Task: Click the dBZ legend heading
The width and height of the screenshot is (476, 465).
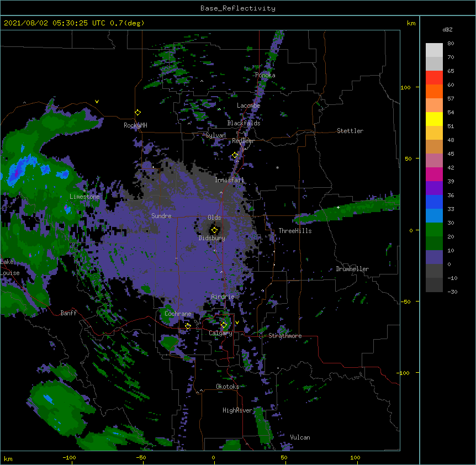Action: pyautogui.click(x=447, y=29)
